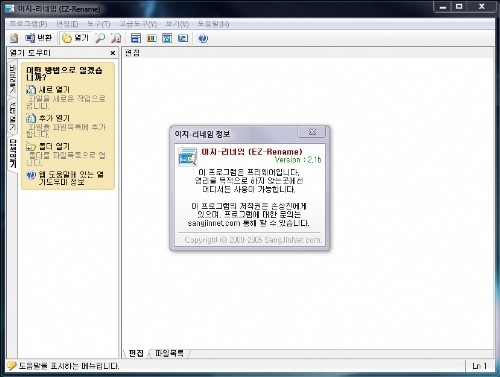This screenshot has width=500, height=377.
Task: Close the 이지-리네임 정보 dialog
Action: click(x=312, y=132)
